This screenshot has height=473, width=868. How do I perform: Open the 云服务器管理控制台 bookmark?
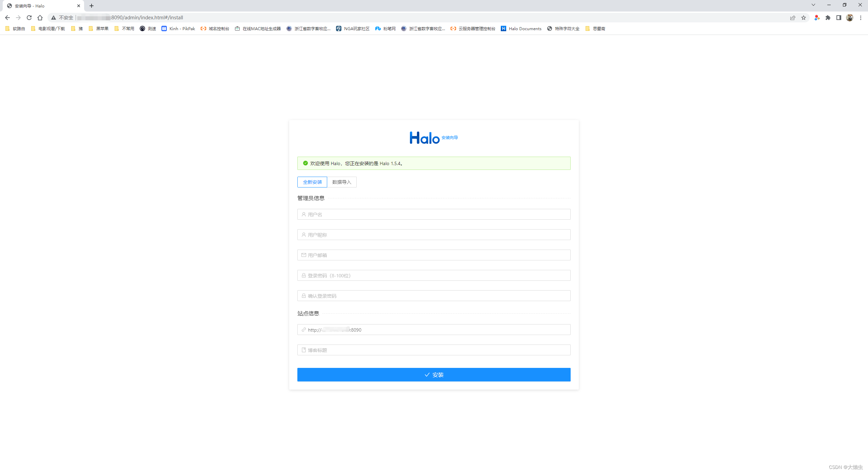473,28
